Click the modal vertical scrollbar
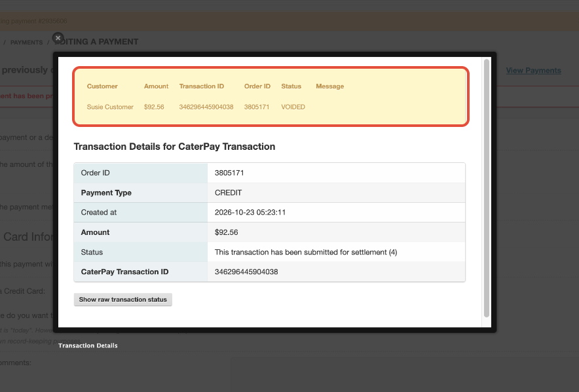 (486, 188)
